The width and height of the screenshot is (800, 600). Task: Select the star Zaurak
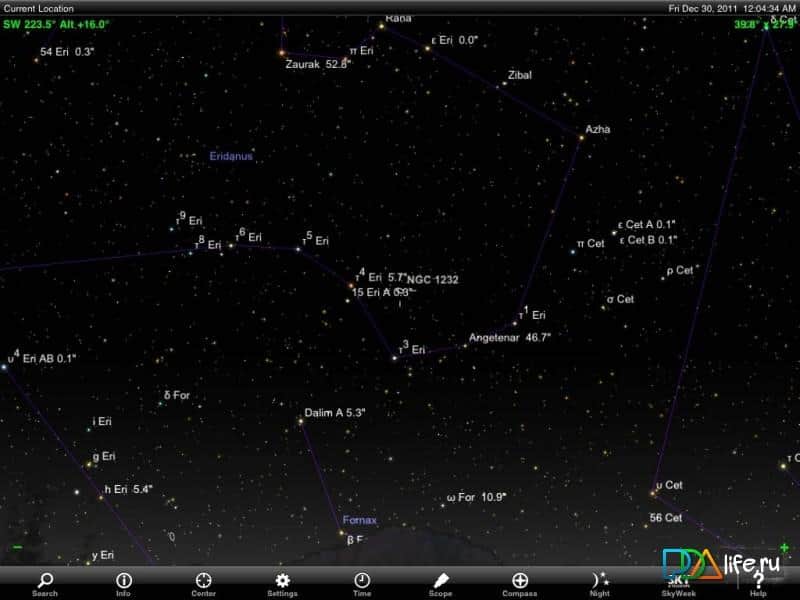click(x=282, y=52)
